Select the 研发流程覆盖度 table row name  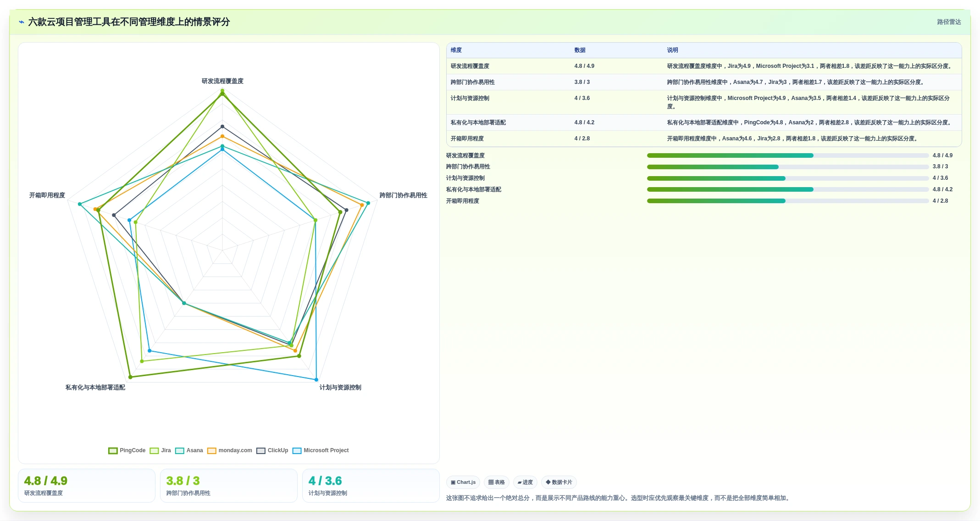coord(470,67)
